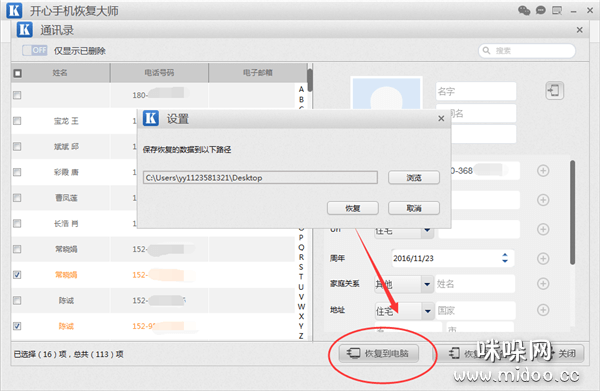Click the message board icon in title bar

[x=557, y=10]
